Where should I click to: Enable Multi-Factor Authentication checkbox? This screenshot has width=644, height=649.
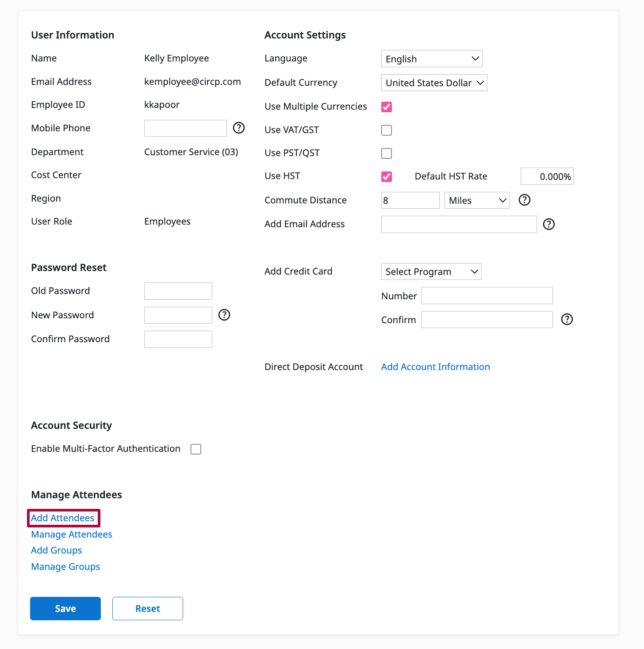tap(196, 449)
